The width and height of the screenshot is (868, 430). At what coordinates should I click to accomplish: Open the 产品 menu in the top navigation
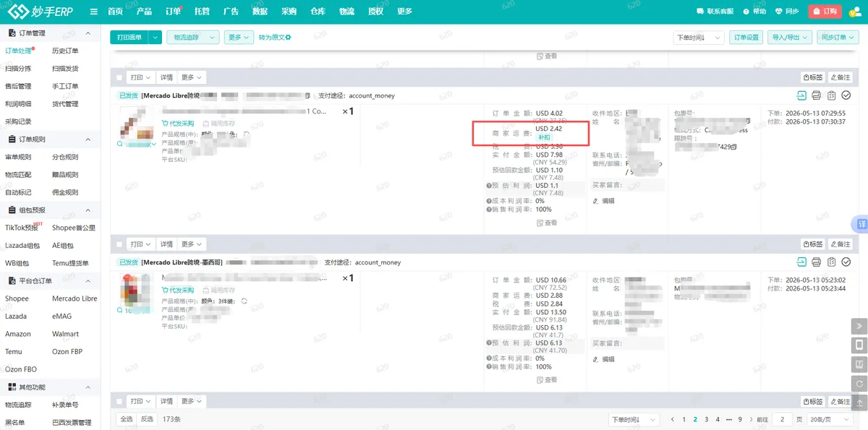click(x=144, y=12)
